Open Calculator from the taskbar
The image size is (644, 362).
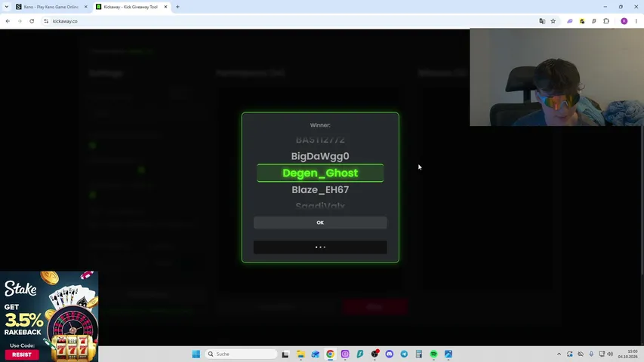[419, 354]
